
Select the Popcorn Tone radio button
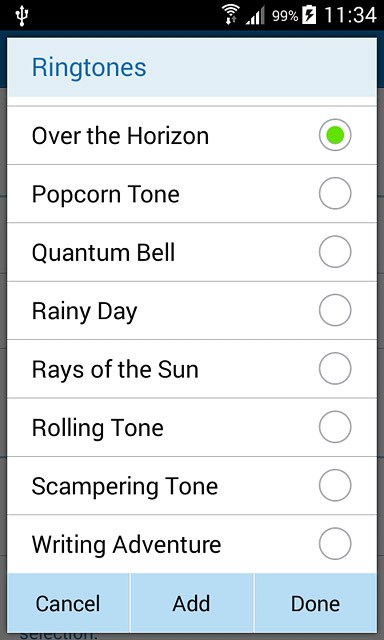(x=335, y=193)
